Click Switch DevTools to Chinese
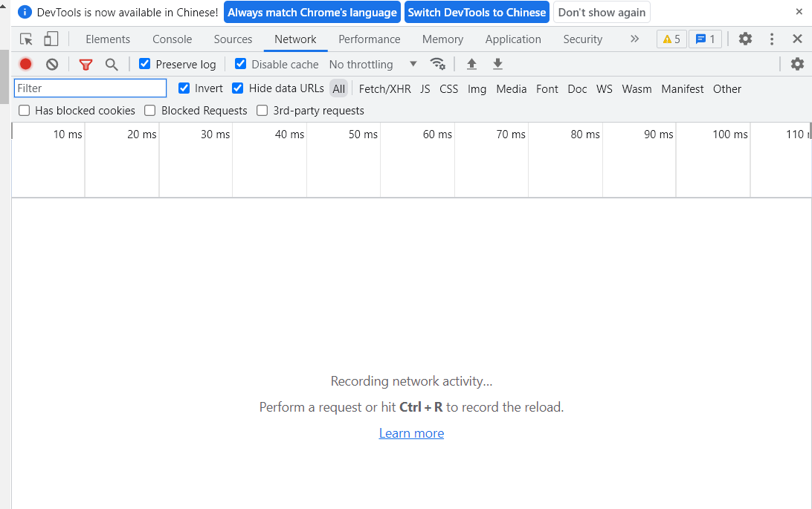 pos(477,12)
